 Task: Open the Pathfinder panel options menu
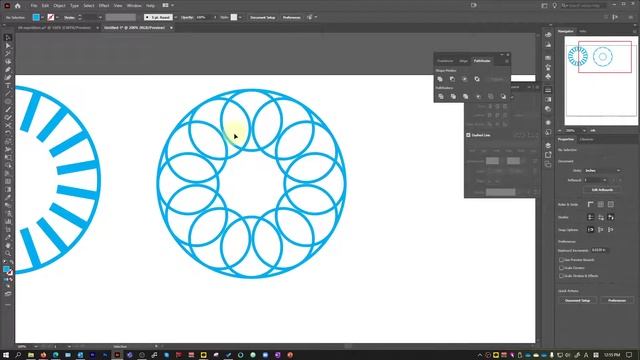tap(507, 61)
